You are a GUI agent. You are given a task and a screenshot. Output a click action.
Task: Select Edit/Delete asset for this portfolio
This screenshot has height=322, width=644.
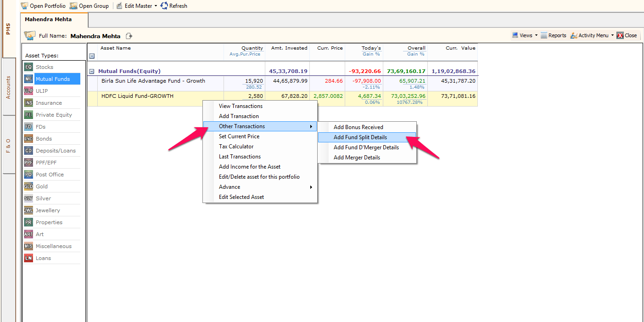pyautogui.click(x=260, y=177)
